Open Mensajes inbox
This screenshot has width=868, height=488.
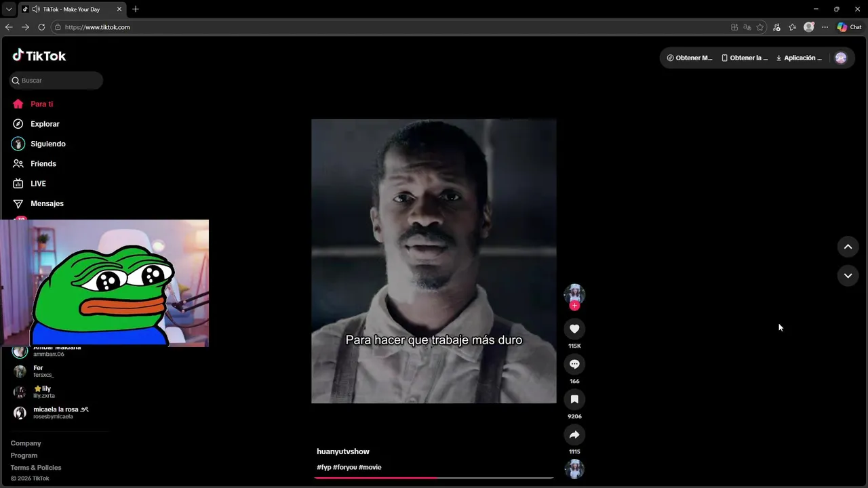[37, 203]
